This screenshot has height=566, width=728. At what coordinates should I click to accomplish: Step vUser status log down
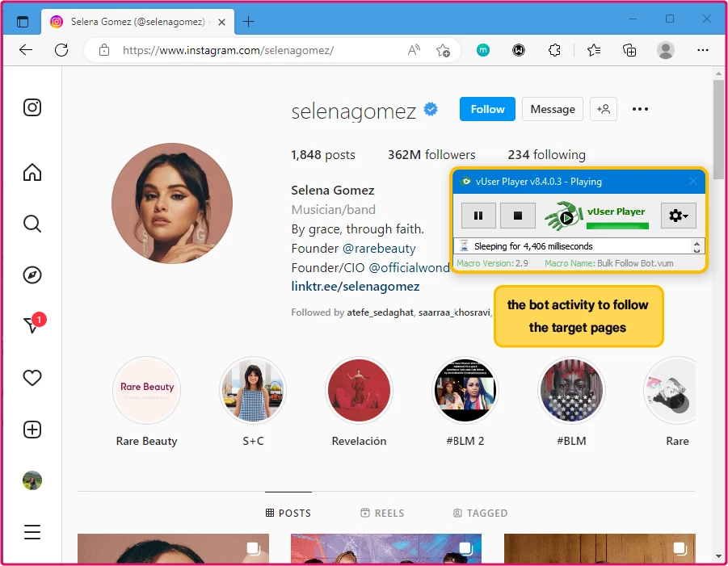point(696,250)
